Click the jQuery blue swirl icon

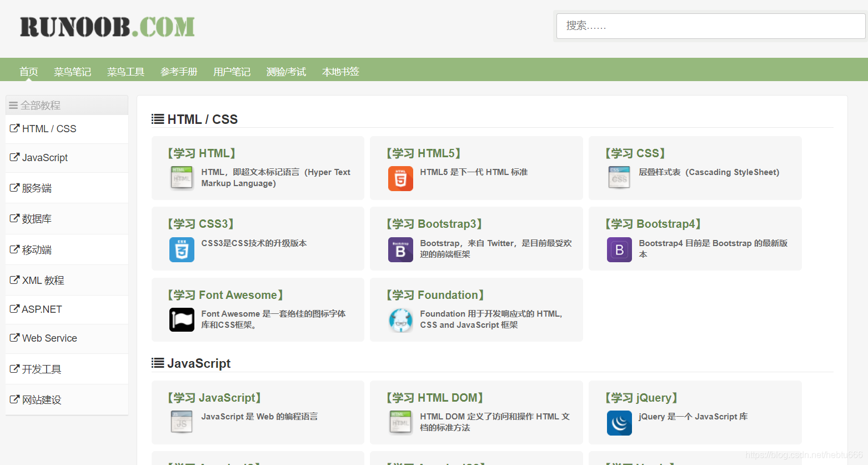tap(619, 423)
